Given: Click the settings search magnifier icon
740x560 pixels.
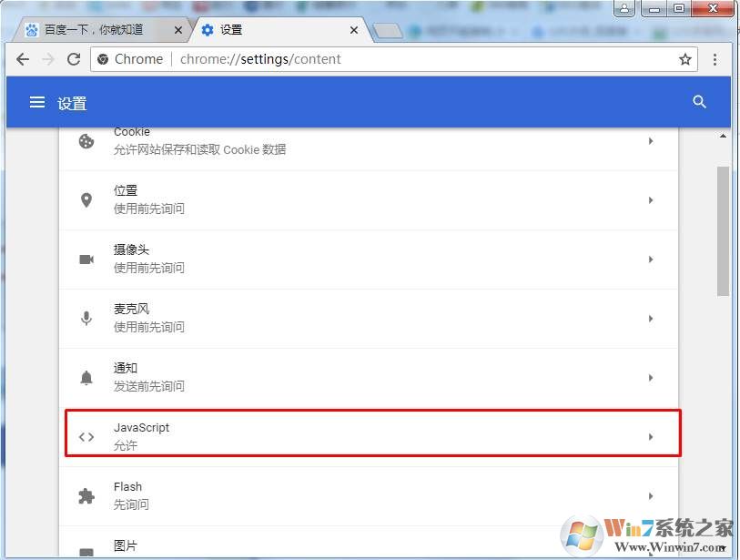Looking at the screenshot, I should 699,102.
